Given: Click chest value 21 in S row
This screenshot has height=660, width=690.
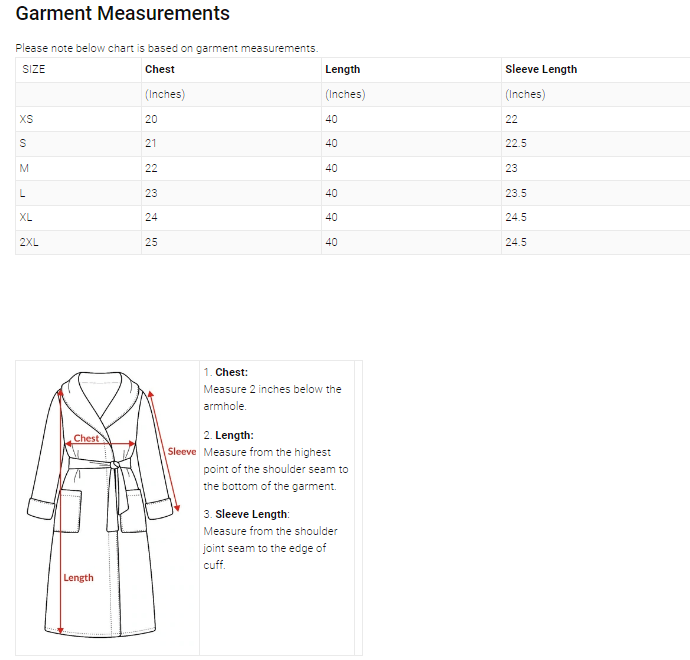Looking at the screenshot, I should 151,144.
